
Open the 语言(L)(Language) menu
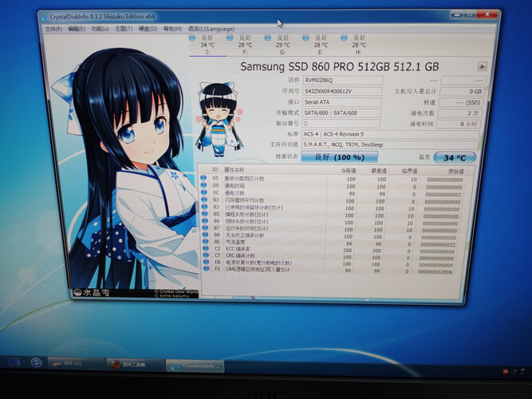pos(211,29)
